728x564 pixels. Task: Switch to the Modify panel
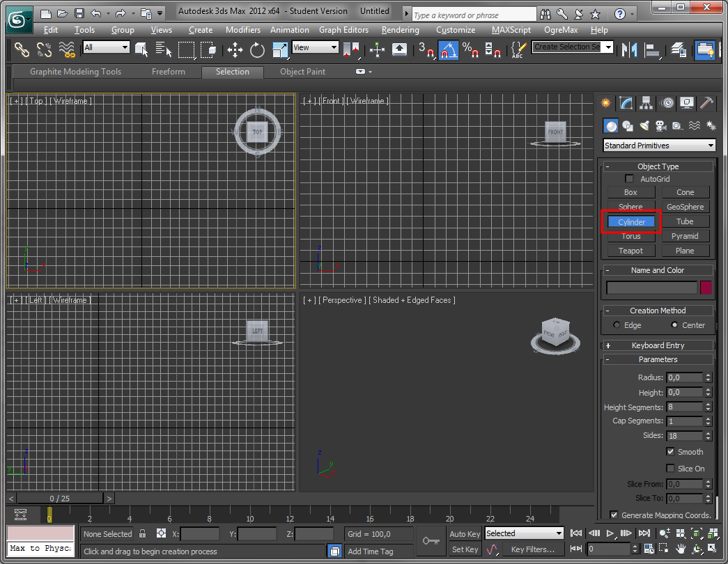tap(626, 103)
